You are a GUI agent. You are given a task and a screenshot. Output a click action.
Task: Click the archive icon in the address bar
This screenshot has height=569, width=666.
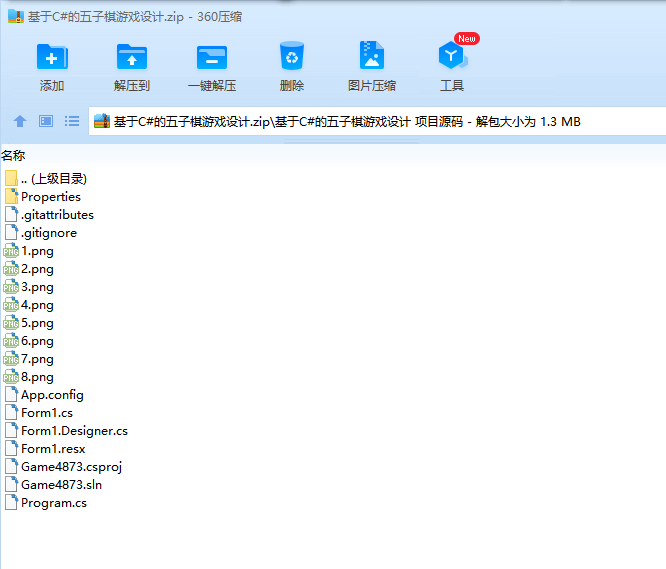coord(102,121)
